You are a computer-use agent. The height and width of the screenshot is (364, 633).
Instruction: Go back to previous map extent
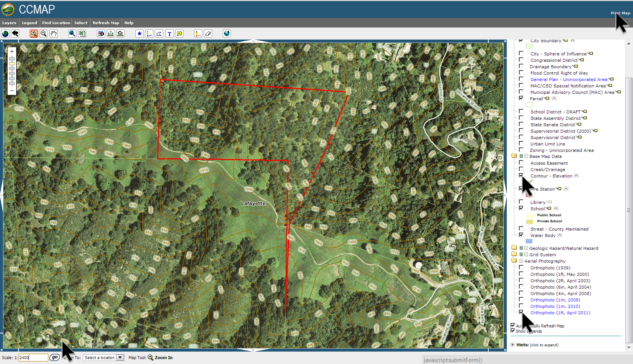(x=15, y=34)
